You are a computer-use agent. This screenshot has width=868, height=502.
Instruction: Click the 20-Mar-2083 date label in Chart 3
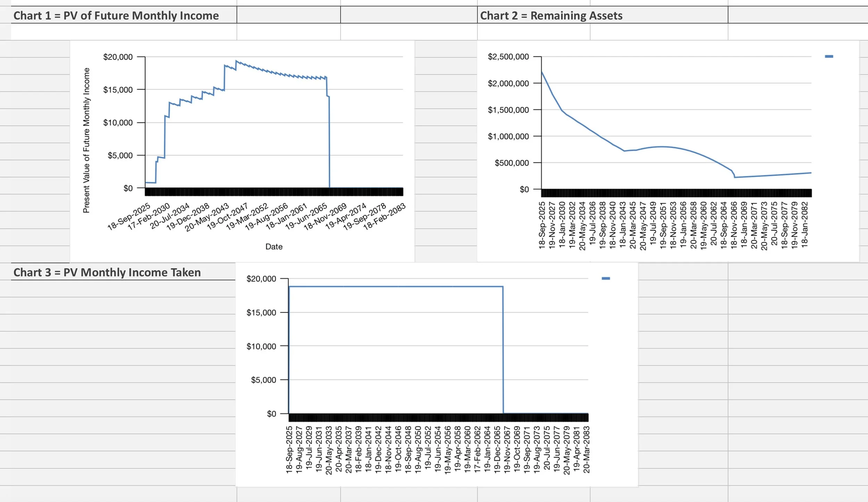(586, 450)
